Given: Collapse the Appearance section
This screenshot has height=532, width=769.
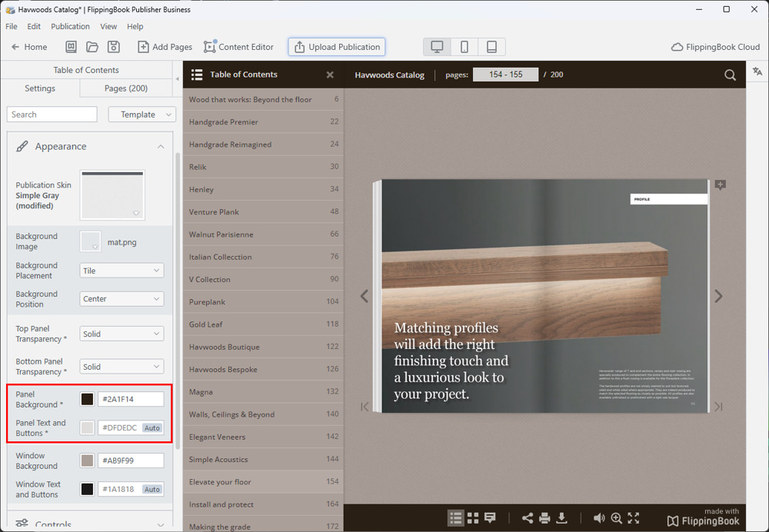Looking at the screenshot, I should [x=161, y=147].
